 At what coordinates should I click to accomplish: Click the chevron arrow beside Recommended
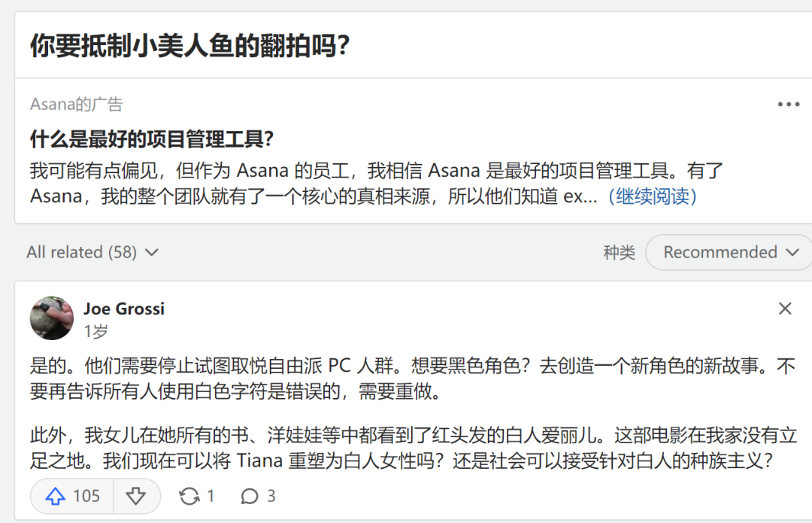coord(792,252)
